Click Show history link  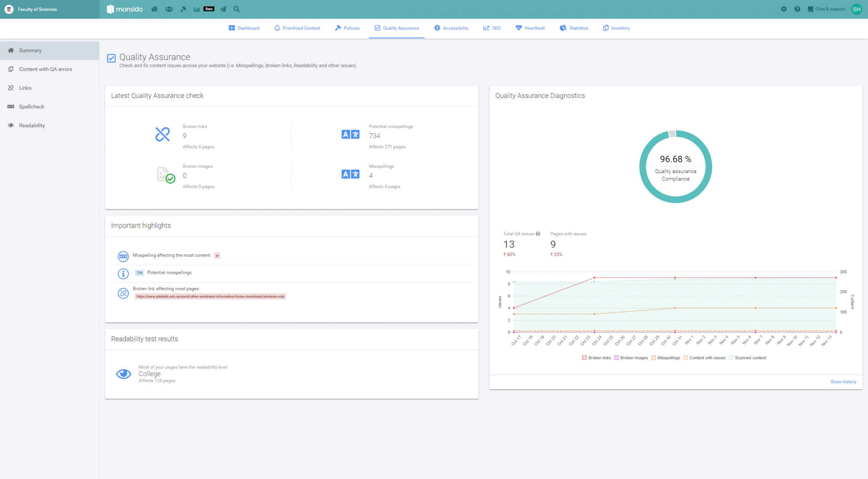click(843, 382)
